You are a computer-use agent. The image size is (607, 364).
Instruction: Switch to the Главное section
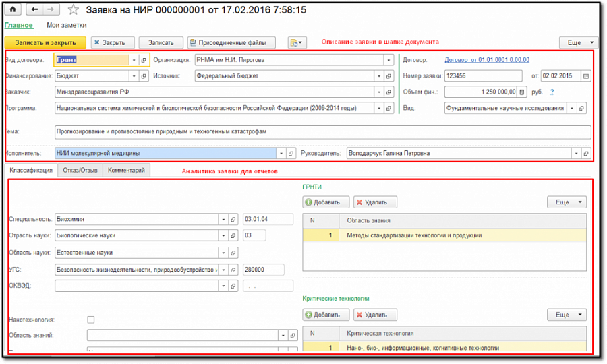tap(19, 25)
